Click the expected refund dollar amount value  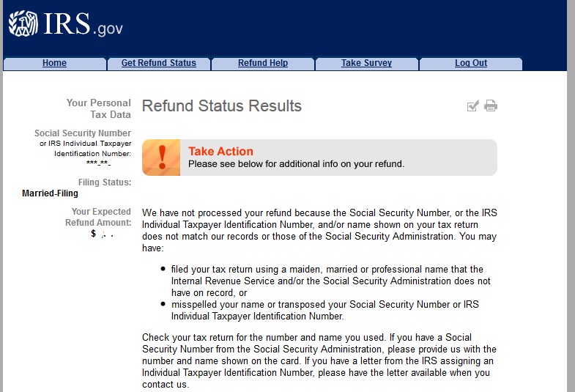[x=101, y=234]
